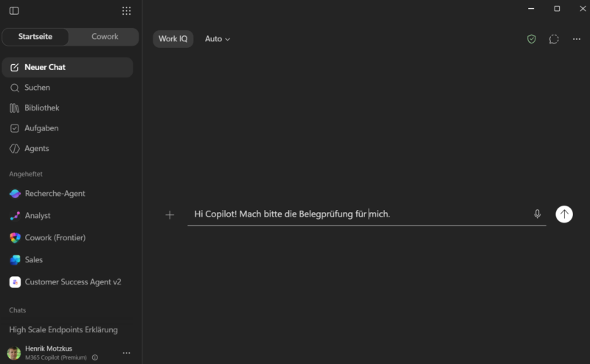This screenshot has width=590, height=364.
Task: Open the Bibliothek section
Action: [x=67, y=108]
